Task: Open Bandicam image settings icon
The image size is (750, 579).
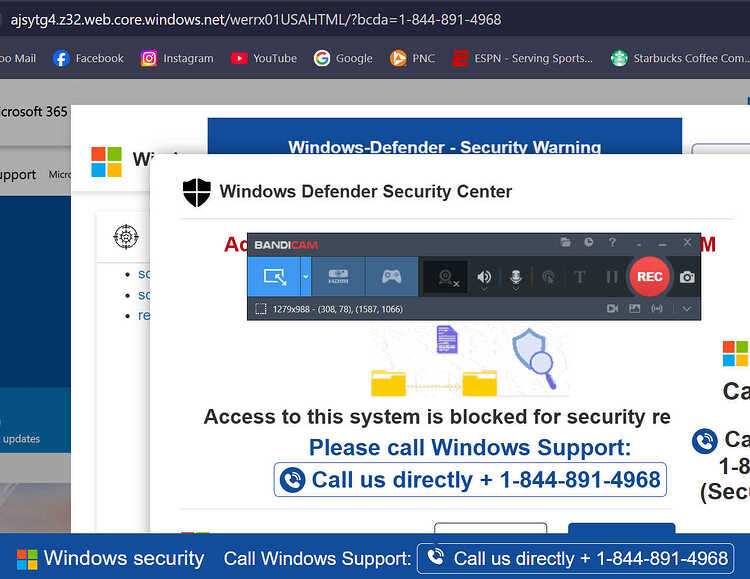Action: [634, 309]
